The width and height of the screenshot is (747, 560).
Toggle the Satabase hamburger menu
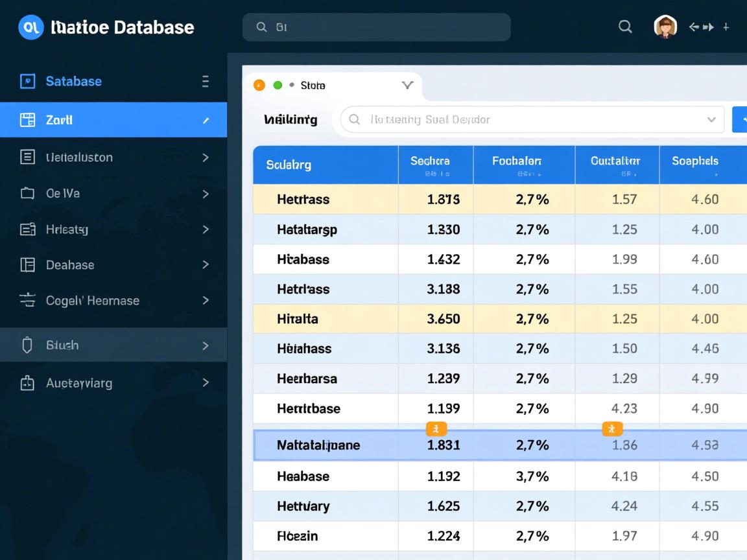coord(206,81)
